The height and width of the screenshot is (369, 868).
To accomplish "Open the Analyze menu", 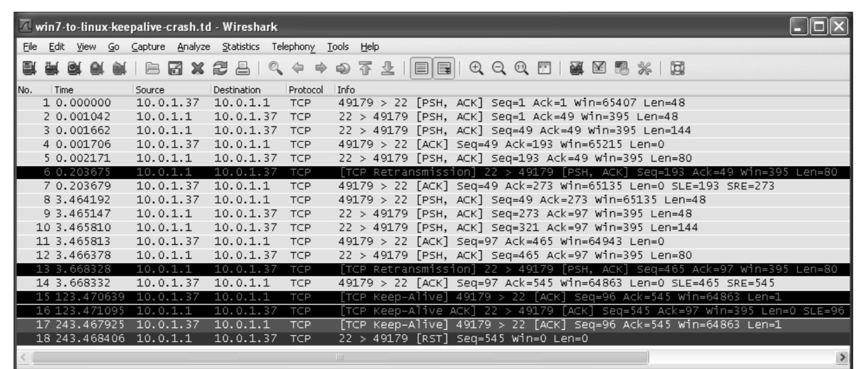I will 193,47.
